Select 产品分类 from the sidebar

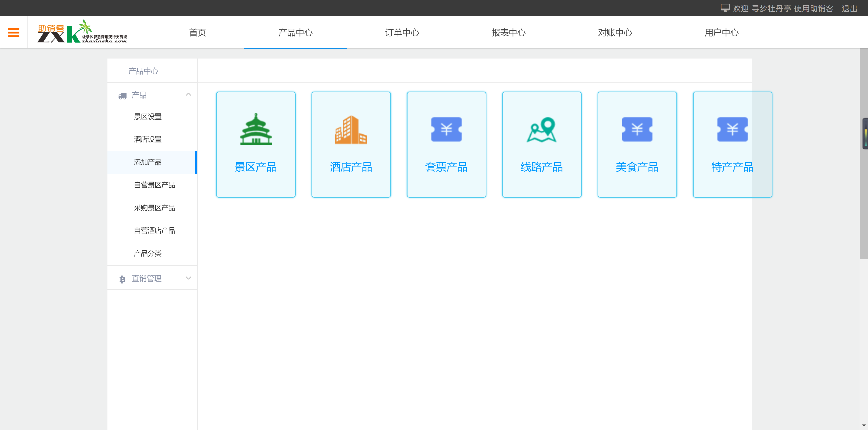147,253
